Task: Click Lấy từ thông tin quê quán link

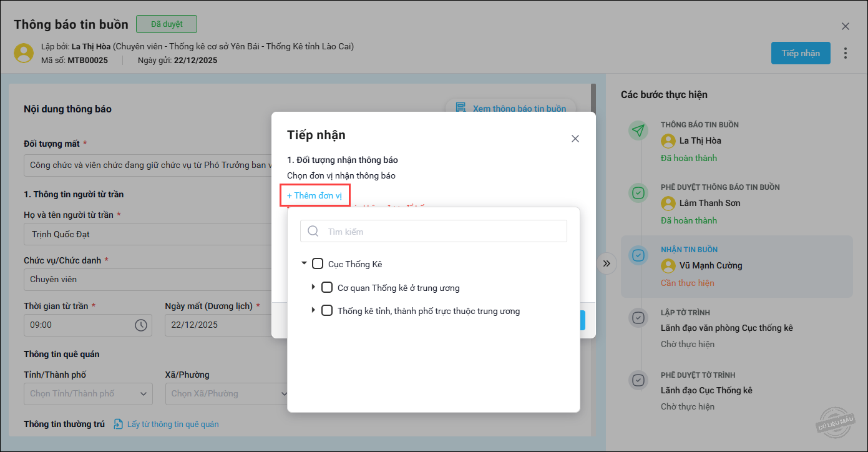Action: 172,424
